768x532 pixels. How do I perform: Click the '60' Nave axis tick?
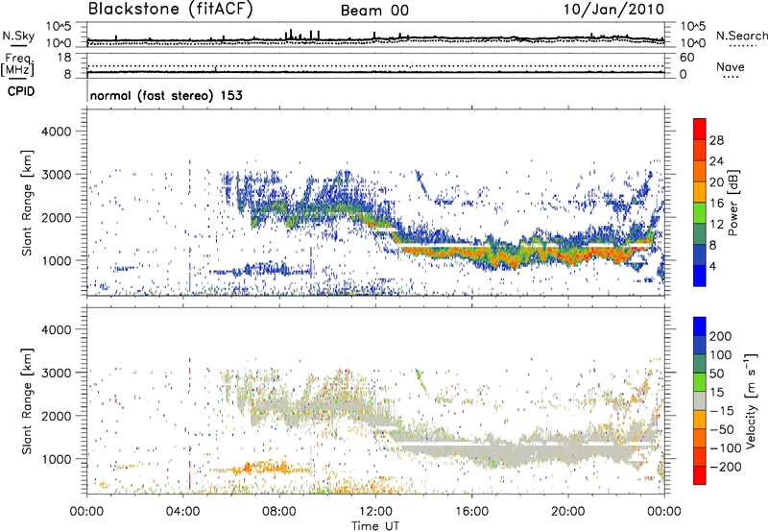(x=686, y=58)
